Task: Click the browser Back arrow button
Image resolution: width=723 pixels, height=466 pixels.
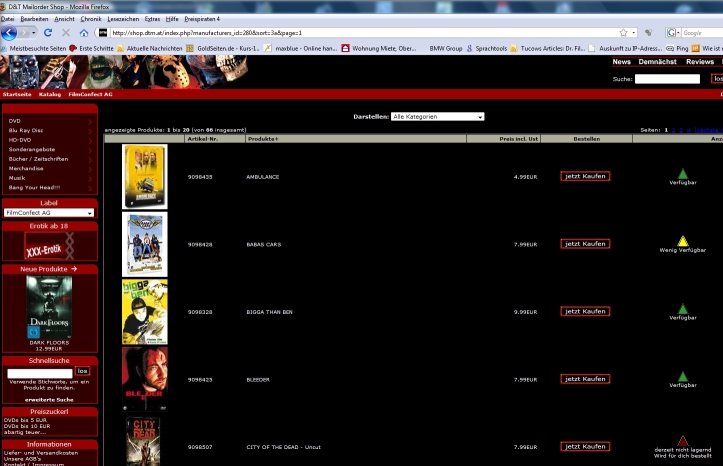Action: (x=9, y=33)
